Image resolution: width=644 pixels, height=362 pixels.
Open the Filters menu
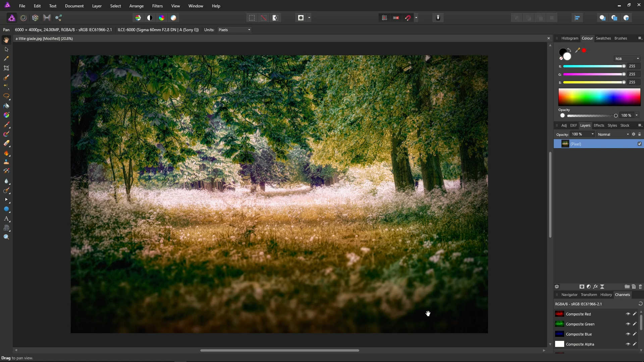157,6
